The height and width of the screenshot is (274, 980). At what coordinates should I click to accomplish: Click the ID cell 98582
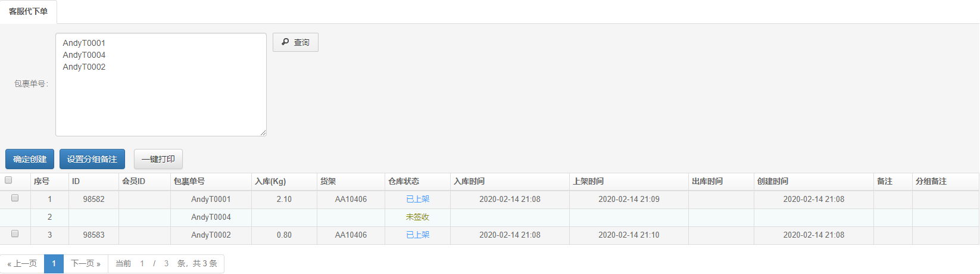93,199
